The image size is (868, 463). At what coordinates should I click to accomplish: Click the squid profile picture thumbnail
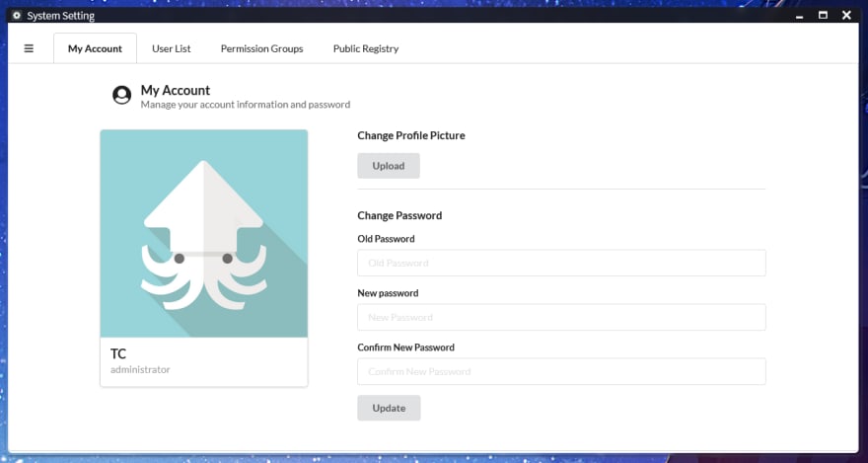coord(204,234)
